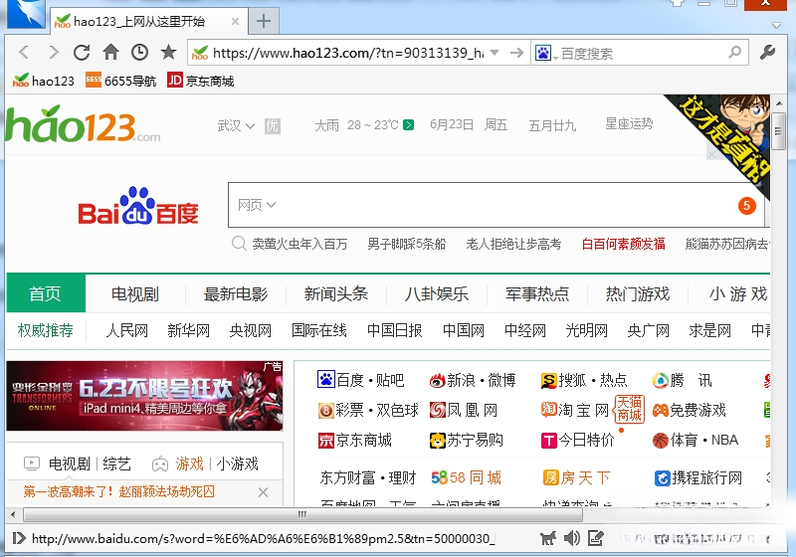796x557 pixels.
Task: Go back with the browser back arrow
Action: pyautogui.click(x=24, y=52)
